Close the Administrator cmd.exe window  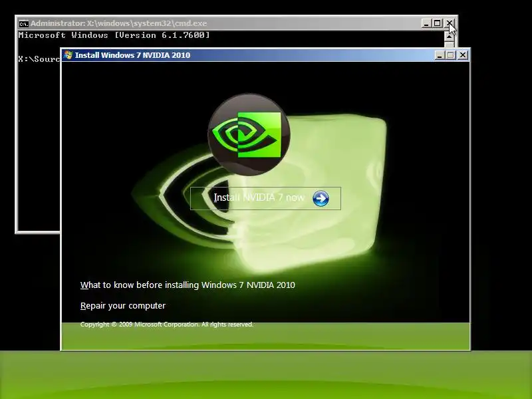tap(450, 23)
